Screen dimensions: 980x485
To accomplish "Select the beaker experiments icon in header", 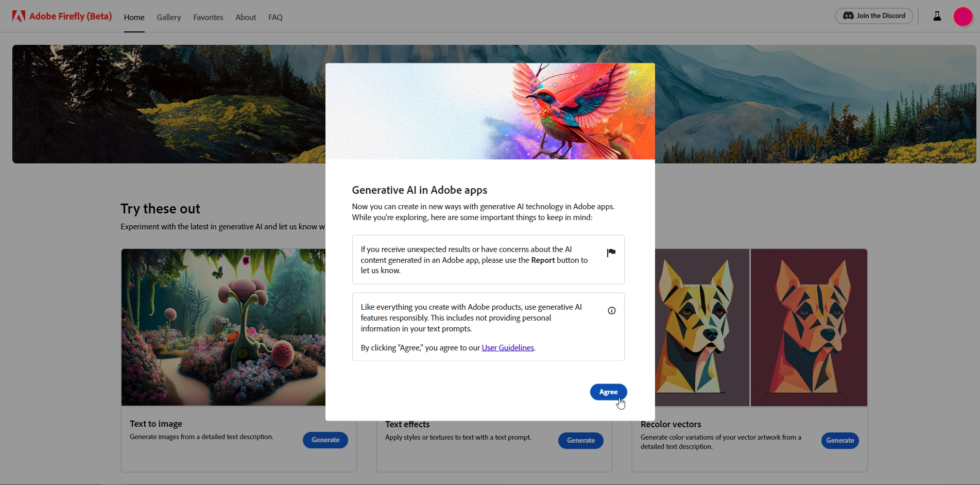I will [x=937, y=16].
